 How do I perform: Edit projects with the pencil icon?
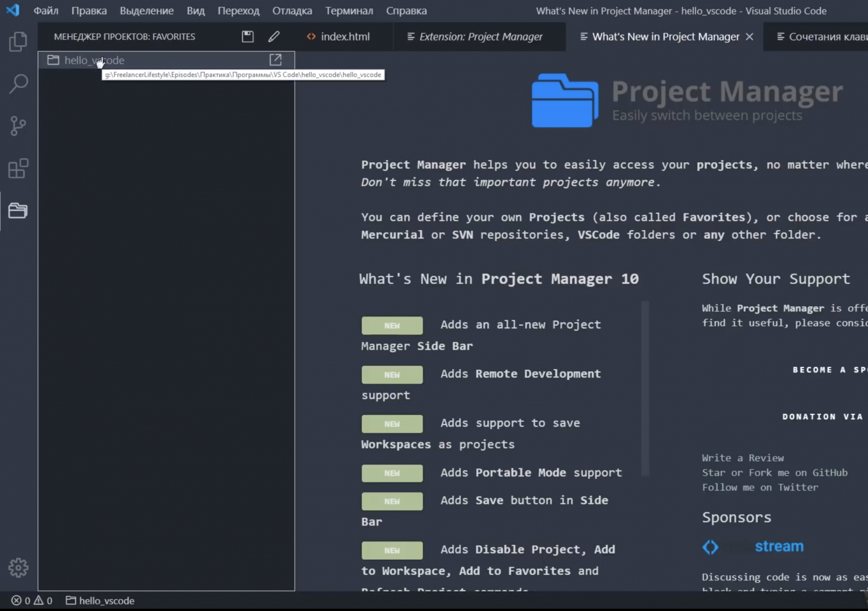coord(274,37)
